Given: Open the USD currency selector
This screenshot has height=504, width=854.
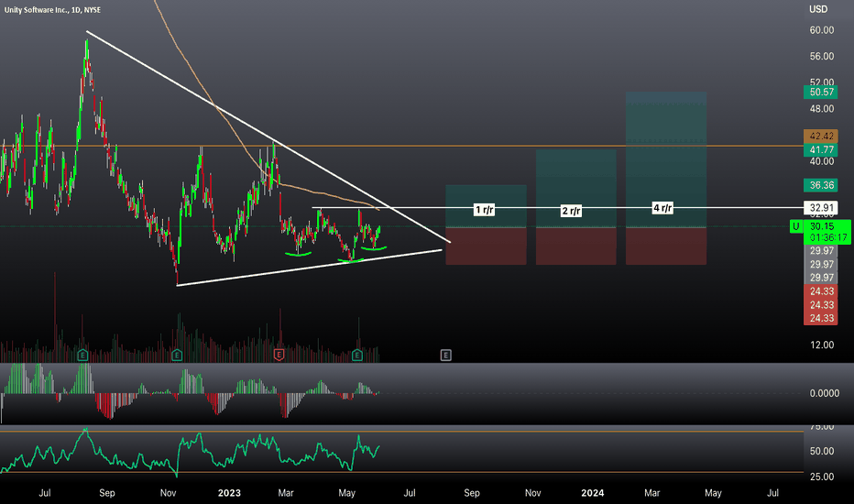Looking at the screenshot, I should [818, 9].
